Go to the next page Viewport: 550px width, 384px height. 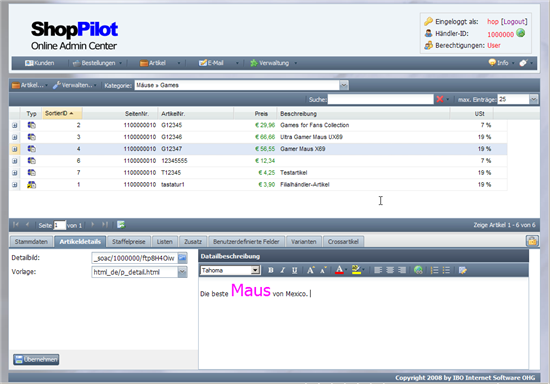(x=93, y=225)
